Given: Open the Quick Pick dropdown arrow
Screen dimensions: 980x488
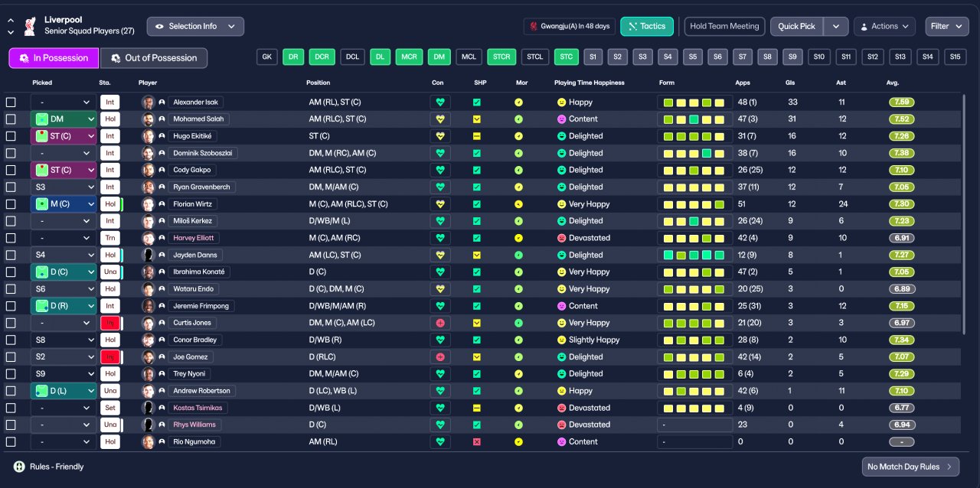Looking at the screenshot, I should (x=836, y=26).
